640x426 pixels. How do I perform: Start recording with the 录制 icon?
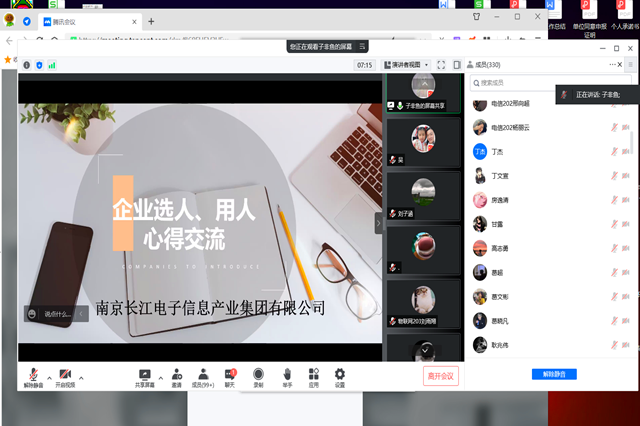click(x=258, y=373)
